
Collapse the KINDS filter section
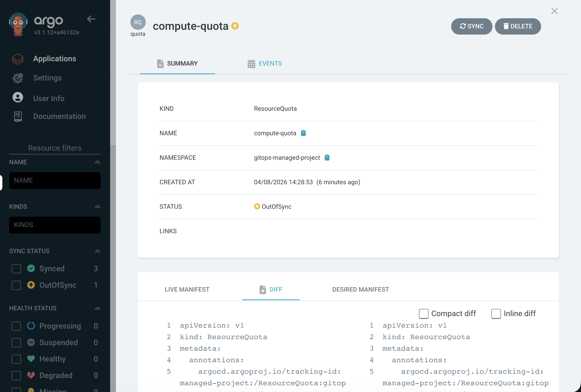(97, 207)
